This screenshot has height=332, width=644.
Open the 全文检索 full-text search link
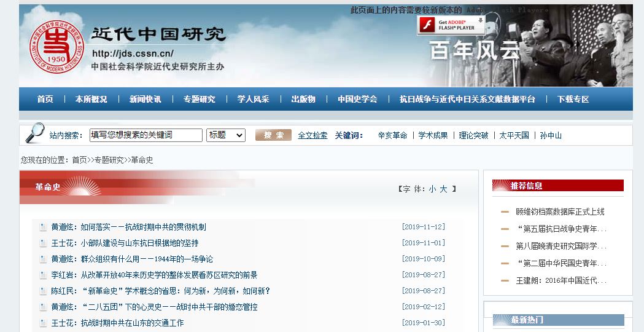(x=312, y=135)
